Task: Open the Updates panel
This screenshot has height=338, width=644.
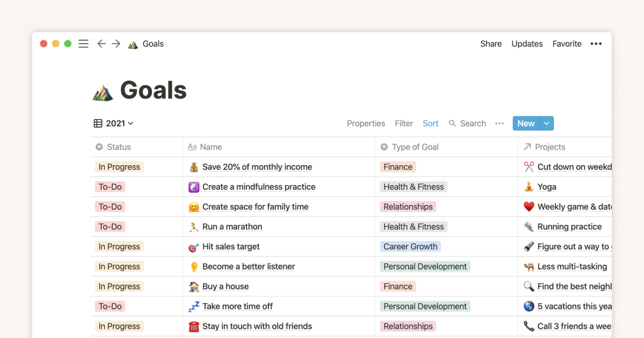Action: pyautogui.click(x=526, y=43)
